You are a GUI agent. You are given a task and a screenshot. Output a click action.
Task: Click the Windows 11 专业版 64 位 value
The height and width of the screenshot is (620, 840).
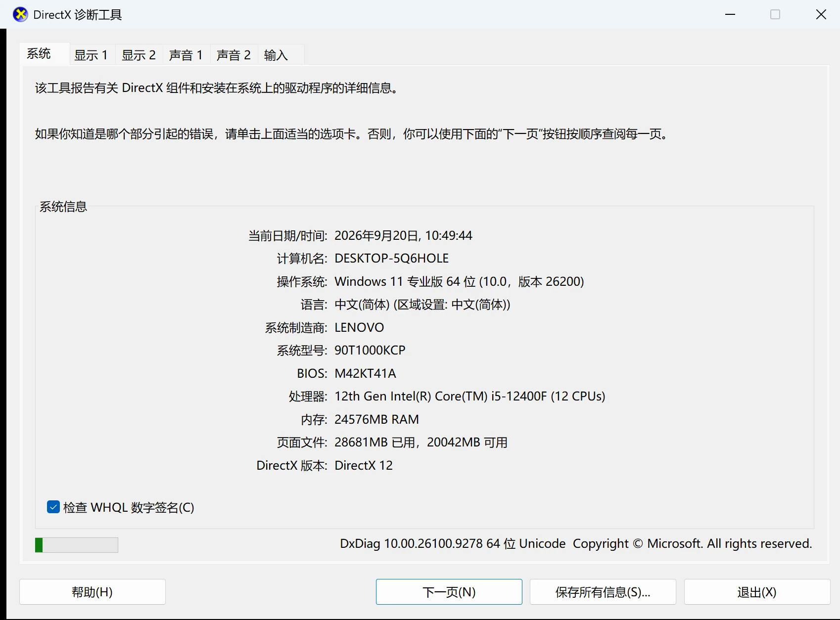[x=460, y=281]
